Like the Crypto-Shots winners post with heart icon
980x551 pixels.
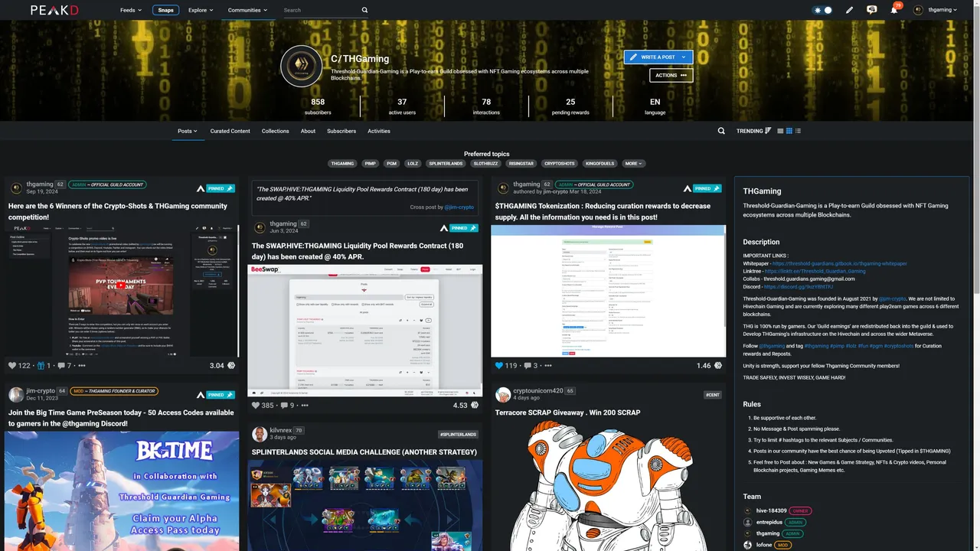[11, 366]
